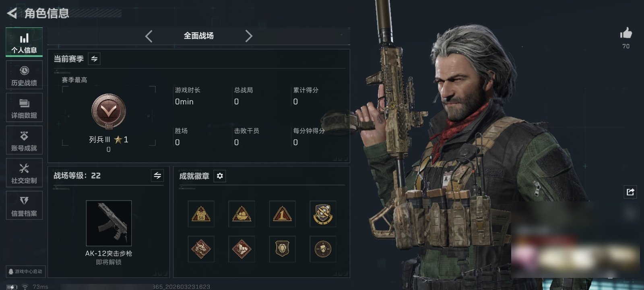644x290 pixels.
Task: Open the 成就徽章 gear settings
Action: (x=220, y=176)
